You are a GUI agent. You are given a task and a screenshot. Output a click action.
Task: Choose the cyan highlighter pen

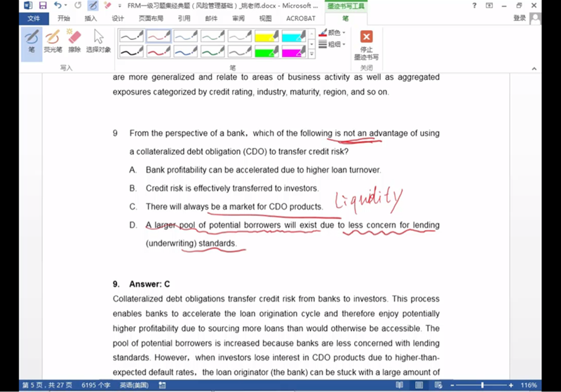coord(294,36)
